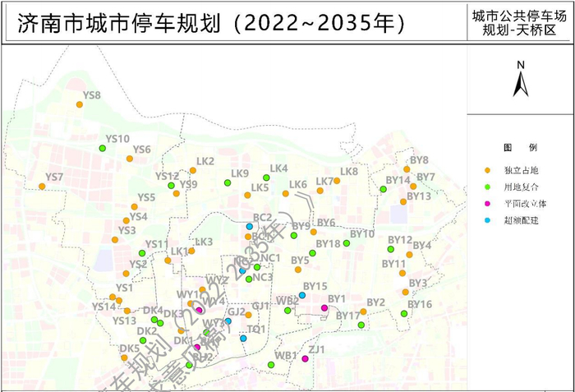Click the orange YS6 marker dot
Screen dimensions: 575x392
[130, 159]
